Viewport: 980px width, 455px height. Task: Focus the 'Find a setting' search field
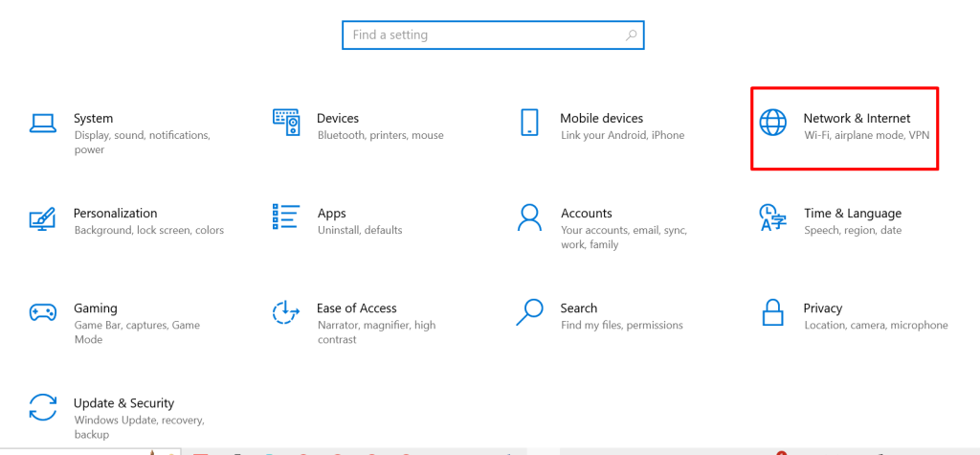click(483, 35)
